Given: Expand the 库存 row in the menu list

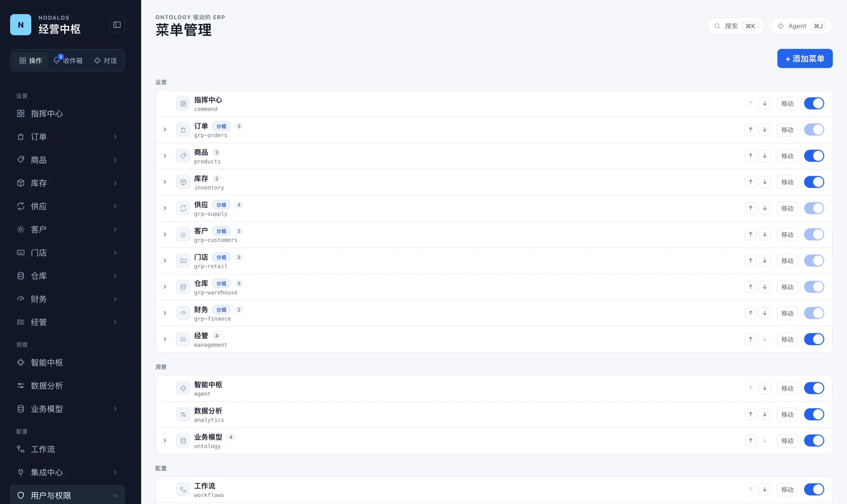Looking at the screenshot, I should tap(165, 182).
